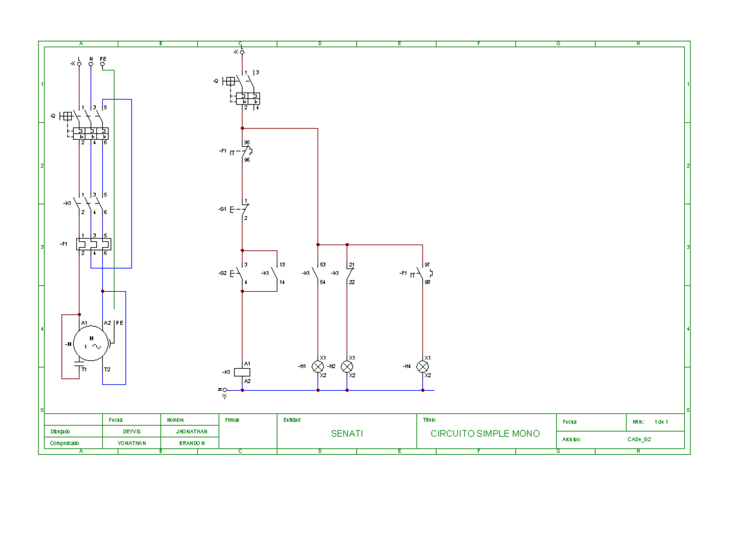Viewport: 756px width, 535px height.
Task: Click the H2 pilot lamp symbol
Action: (x=346, y=365)
